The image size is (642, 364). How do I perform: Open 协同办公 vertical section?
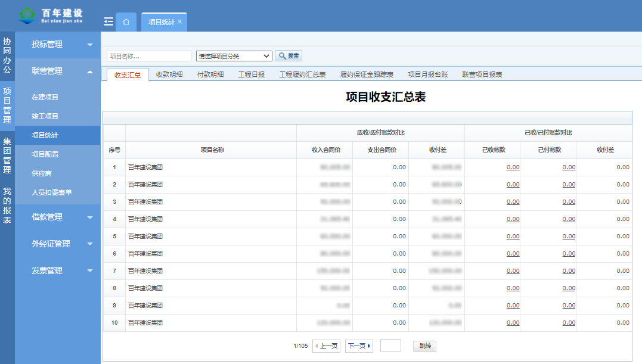click(7, 55)
